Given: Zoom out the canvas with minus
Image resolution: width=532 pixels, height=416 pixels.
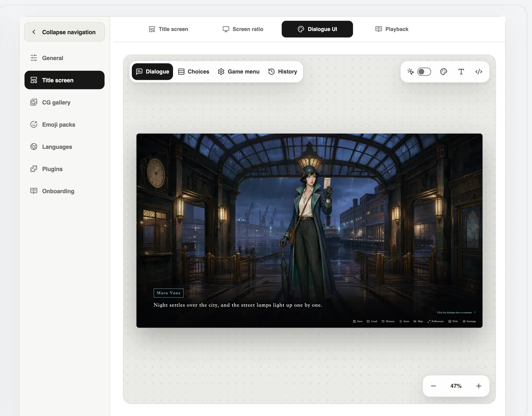Looking at the screenshot, I should (433, 386).
